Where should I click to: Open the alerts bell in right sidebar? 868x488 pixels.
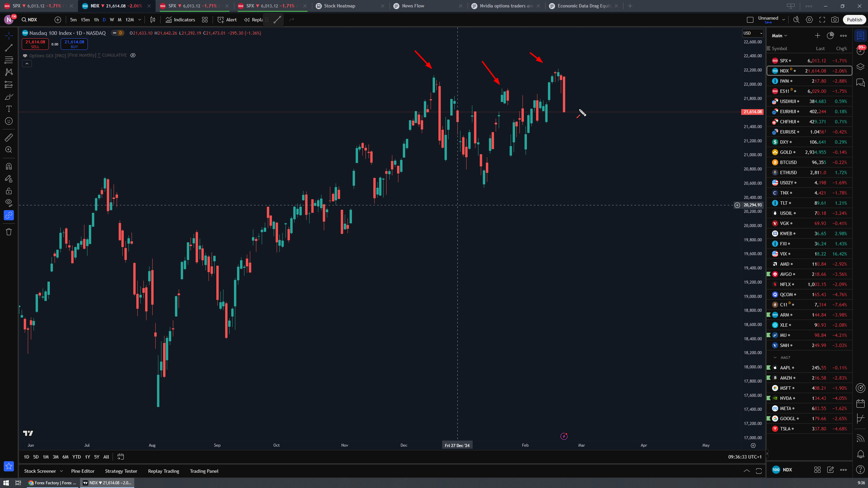pos(861,454)
